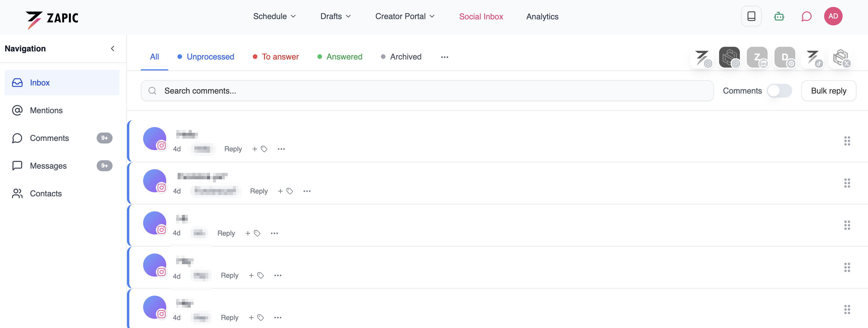Select the LinkedIn account with Z avatar

pos(758,57)
